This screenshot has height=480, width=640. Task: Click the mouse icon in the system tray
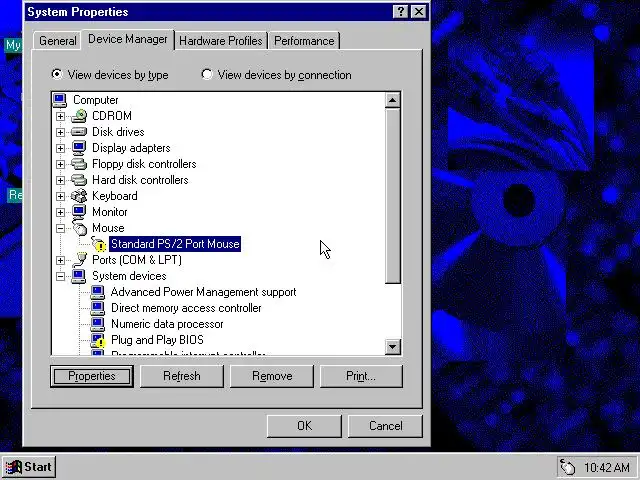(x=567, y=467)
